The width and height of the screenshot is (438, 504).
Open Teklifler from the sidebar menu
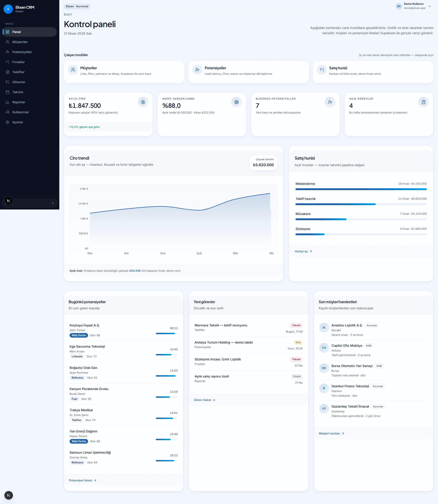(x=18, y=72)
